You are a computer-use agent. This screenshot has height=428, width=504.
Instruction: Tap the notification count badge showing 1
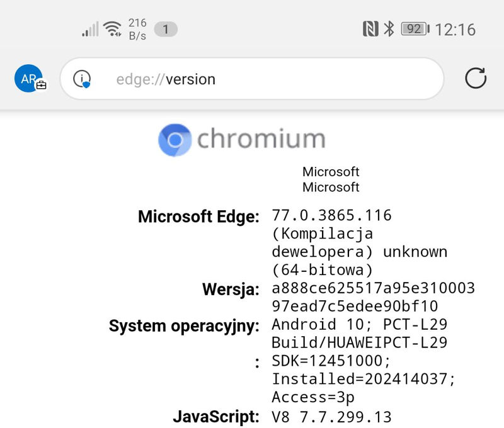point(166,29)
